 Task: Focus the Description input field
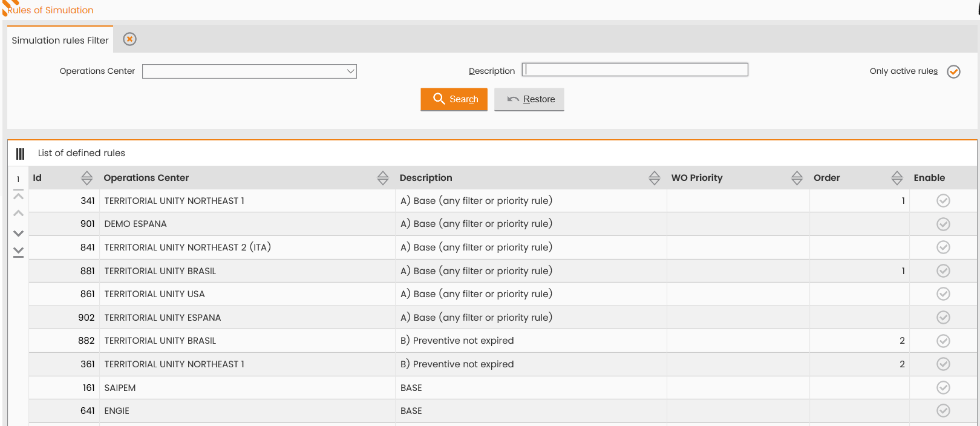coord(635,70)
